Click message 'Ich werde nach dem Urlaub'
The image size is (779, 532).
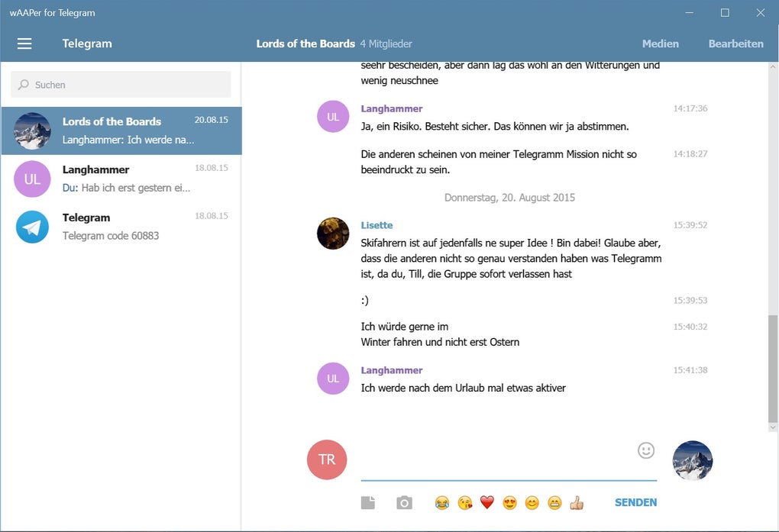click(463, 388)
